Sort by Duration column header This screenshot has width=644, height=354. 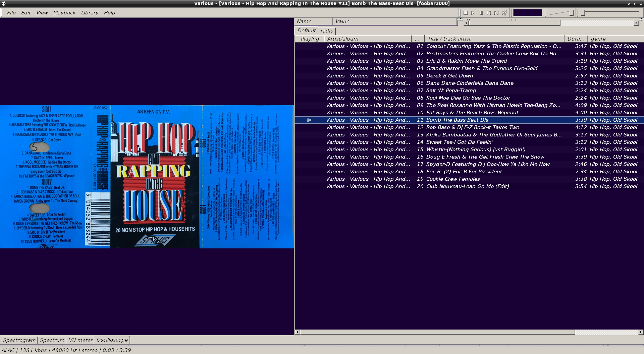pyautogui.click(x=576, y=39)
